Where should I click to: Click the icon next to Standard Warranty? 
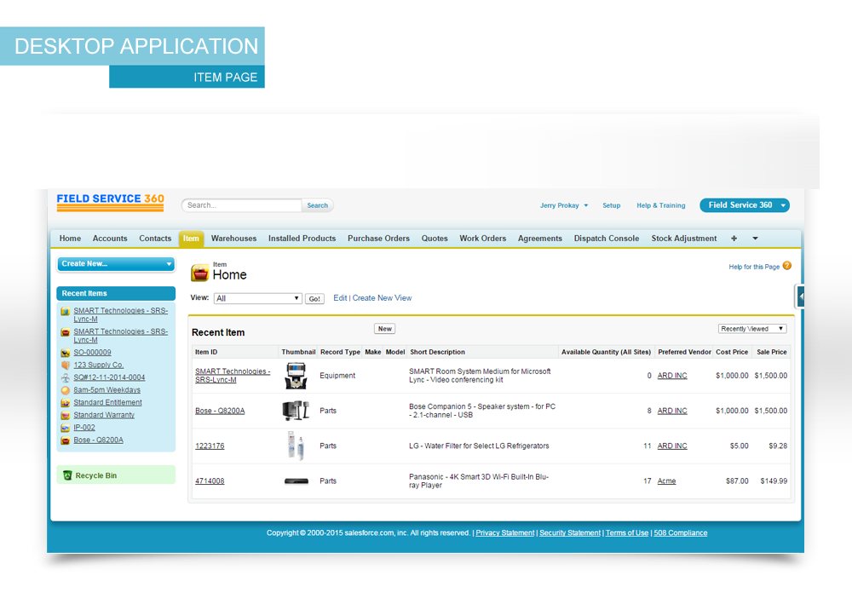coord(65,415)
